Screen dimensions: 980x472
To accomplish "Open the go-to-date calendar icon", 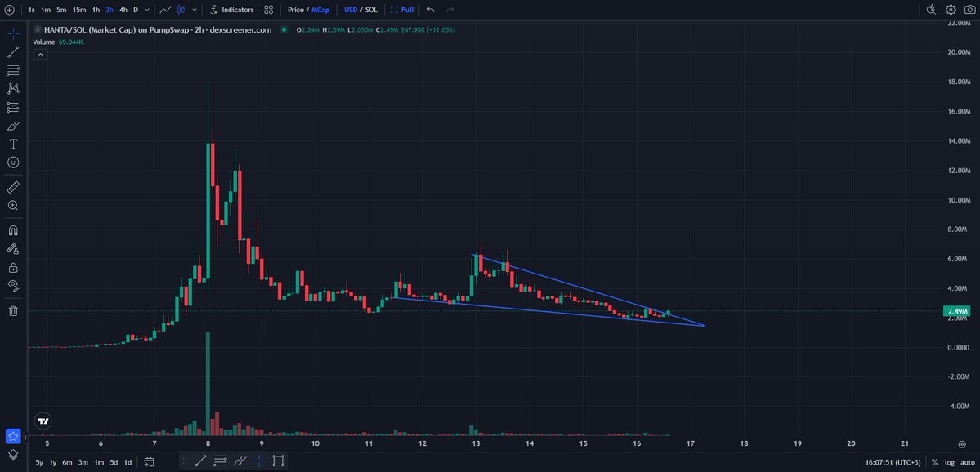I will [x=149, y=462].
